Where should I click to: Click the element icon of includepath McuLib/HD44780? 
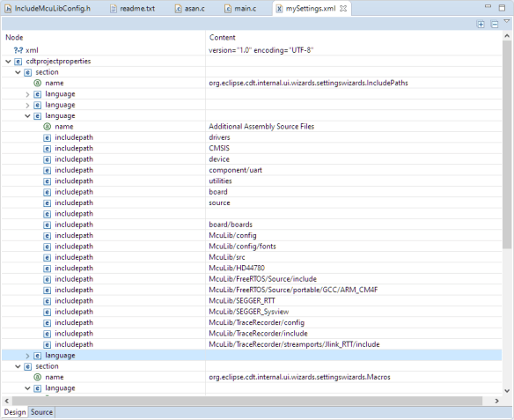coord(48,269)
